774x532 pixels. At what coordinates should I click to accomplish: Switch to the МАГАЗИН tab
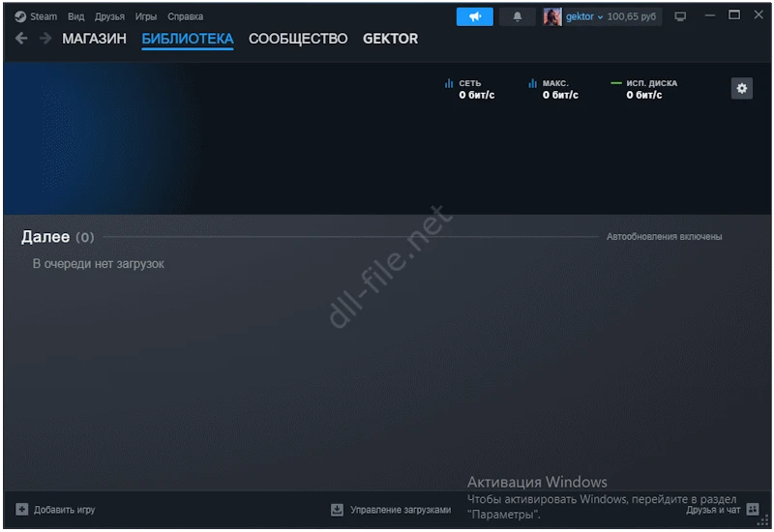pyautogui.click(x=94, y=39)
